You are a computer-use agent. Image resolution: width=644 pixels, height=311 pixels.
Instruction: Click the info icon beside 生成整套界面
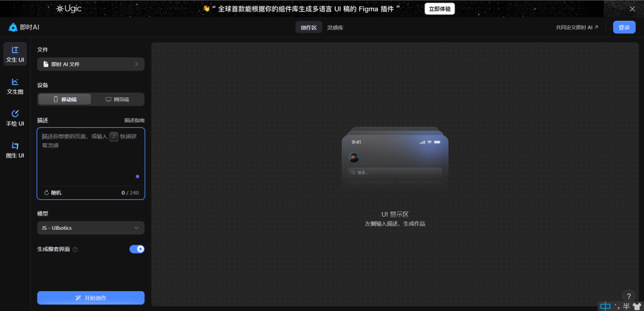pyautogui.click(x=75, y=250)
